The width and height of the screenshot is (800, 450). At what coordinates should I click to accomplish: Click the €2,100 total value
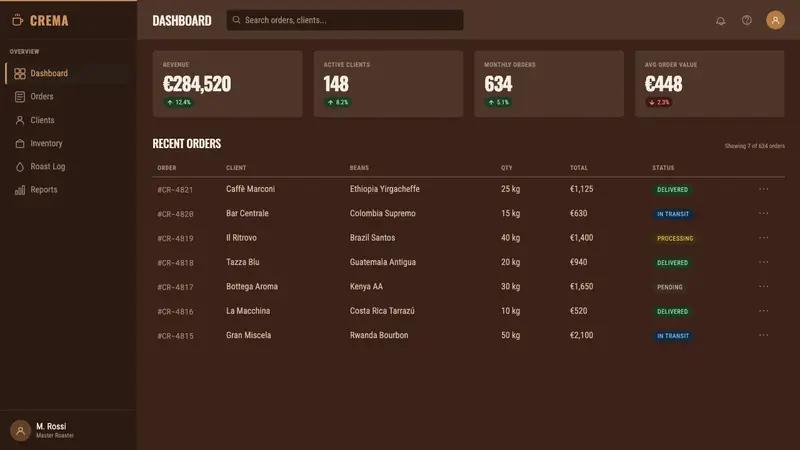(582, 335)
